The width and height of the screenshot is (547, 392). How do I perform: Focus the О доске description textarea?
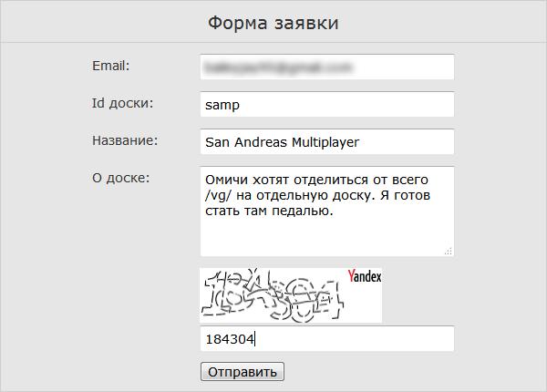327,211
